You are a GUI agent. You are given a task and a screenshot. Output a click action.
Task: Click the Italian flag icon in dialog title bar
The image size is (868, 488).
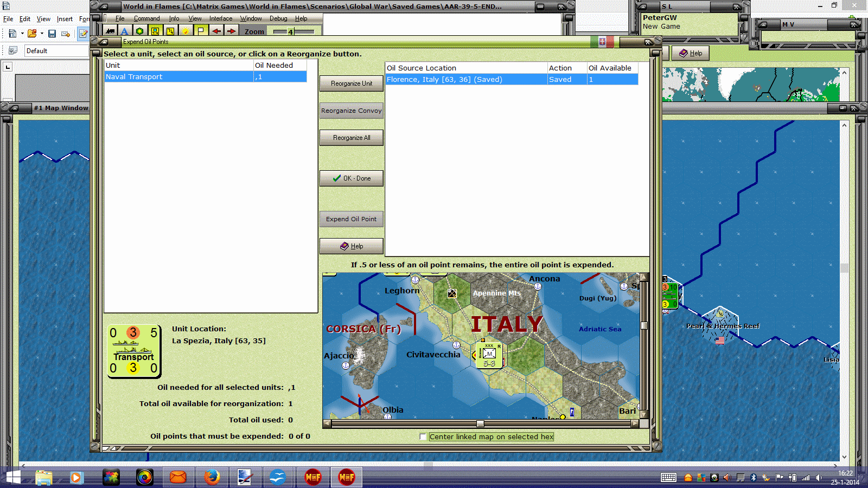pyautogui.click(x=602, y=42)
